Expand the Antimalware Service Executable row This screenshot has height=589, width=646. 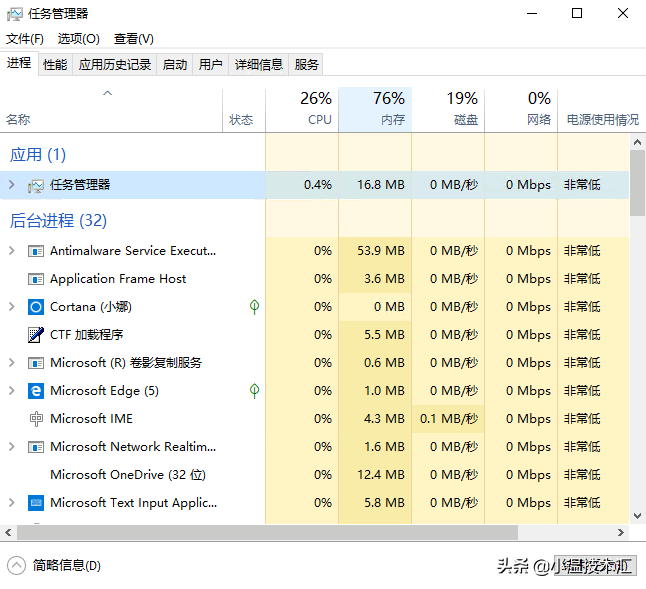[12, 250]
